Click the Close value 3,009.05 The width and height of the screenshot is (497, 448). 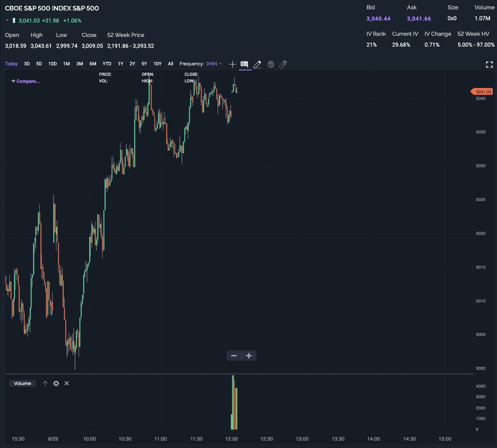(x=92, y=46)
